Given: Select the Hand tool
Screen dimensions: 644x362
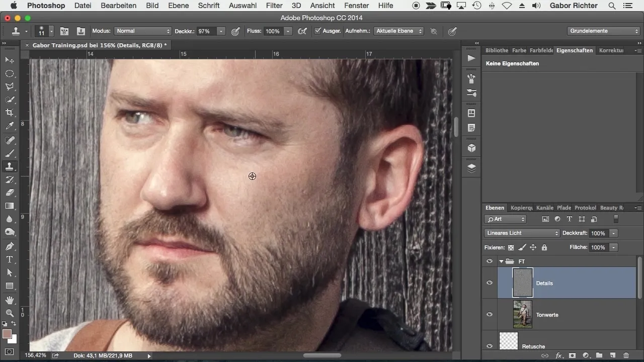Looking at the screenshot, I should (x=10, y=300).
